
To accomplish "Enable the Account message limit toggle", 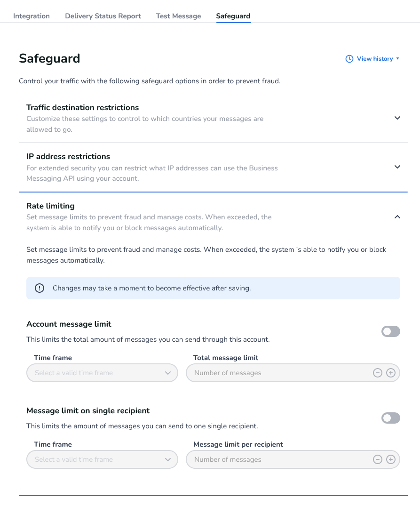I will point(390,331).
